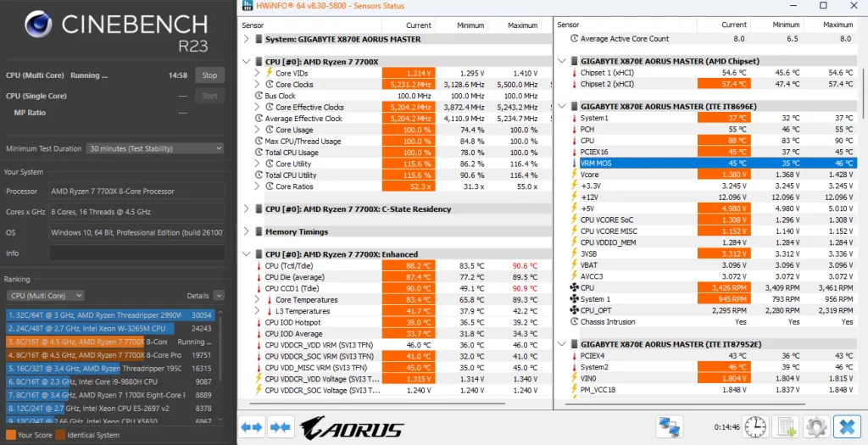Screen dimensions: 868x445
Task: Click the lightning icon beside CPU VDDCR_VDD Voltage
Action: (259, 379)
